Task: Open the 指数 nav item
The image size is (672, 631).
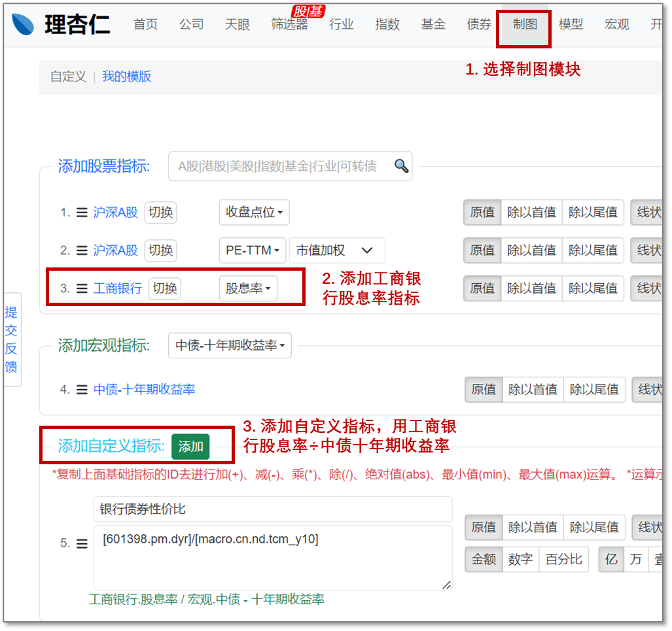Action: [387, 24]
